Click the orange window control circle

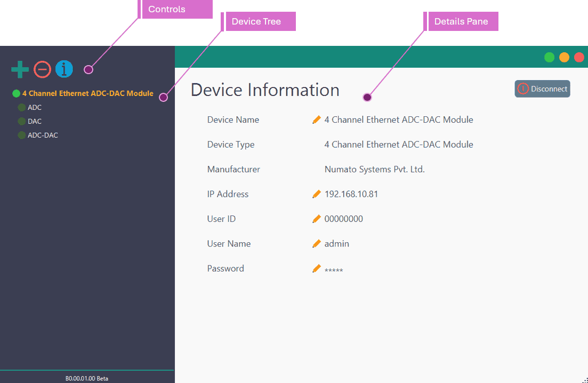(x=564, y=57)
